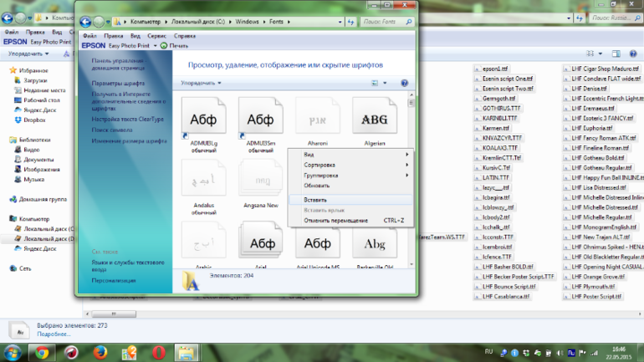
Task: Select the Algerian font icon
Action: [375, 119]
